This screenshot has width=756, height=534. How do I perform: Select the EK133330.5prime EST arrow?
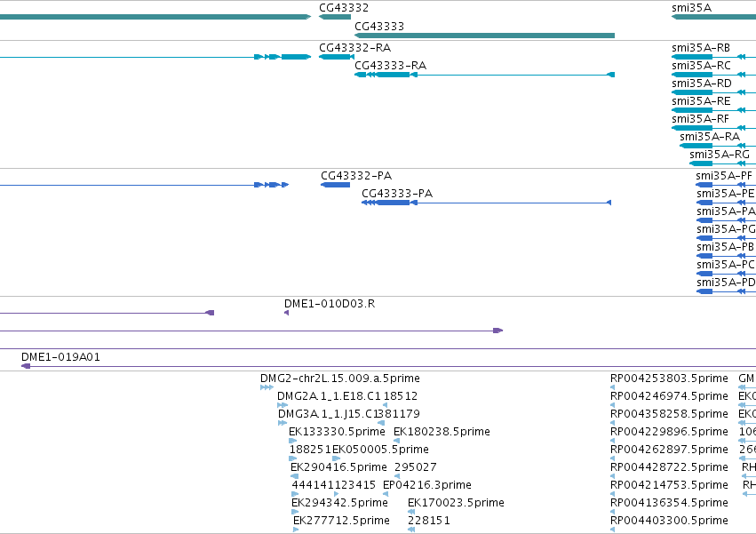coord(292,441)
